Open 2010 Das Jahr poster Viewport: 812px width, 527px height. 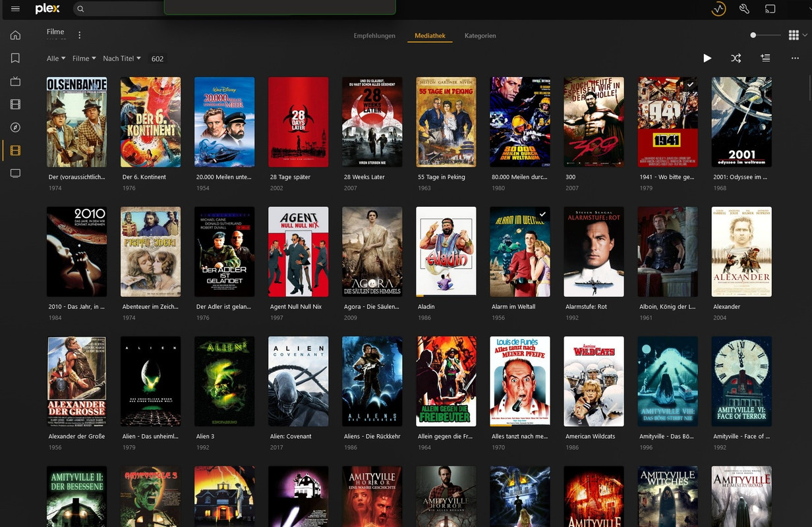click(76, 252)
